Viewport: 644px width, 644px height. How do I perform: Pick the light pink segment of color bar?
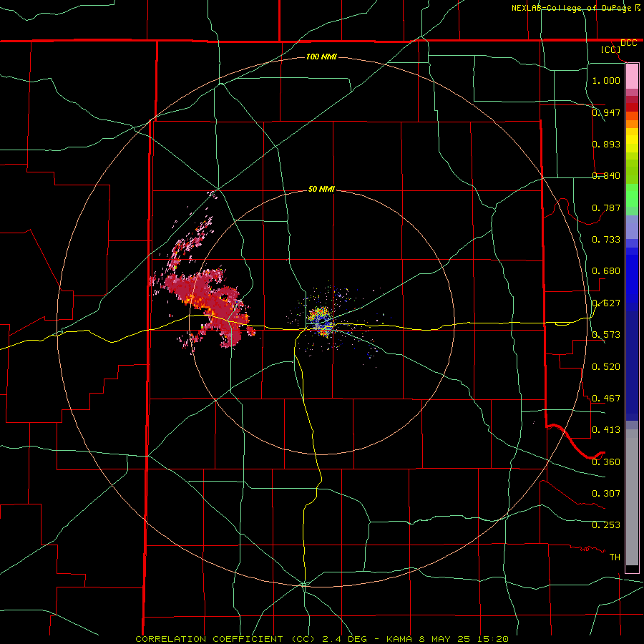click(x=632, y=76)
